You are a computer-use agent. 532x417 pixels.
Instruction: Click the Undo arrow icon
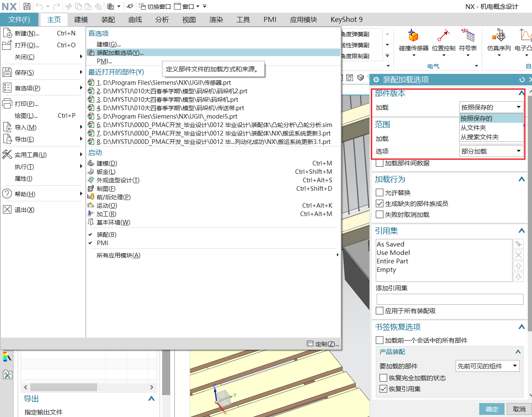point(39,6)
